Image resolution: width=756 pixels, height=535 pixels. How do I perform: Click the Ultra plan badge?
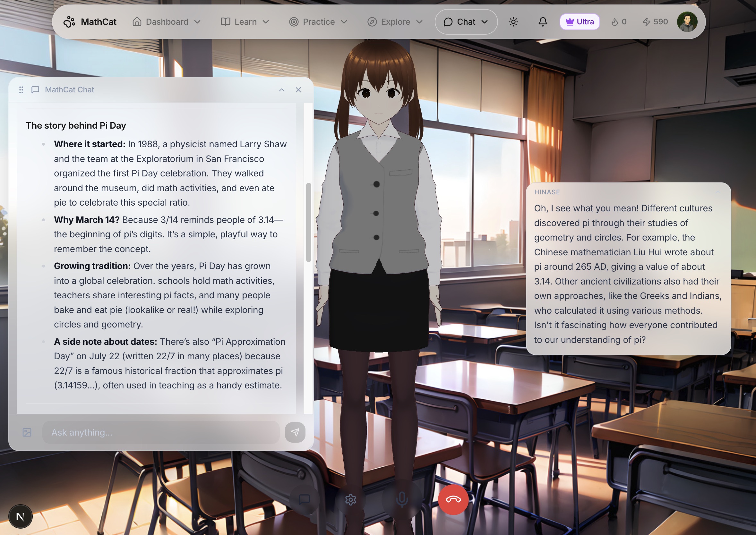coord(580,22)
